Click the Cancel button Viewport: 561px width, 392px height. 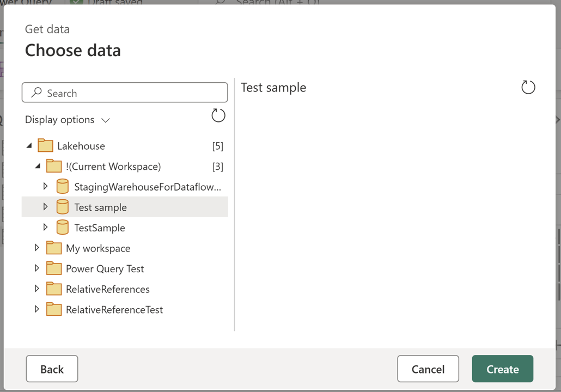pyautogui.click(x=428, y=369)
